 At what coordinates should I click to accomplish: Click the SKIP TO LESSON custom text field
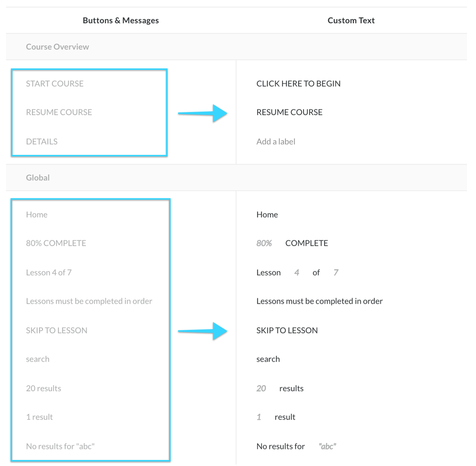[x=287, y=330]
